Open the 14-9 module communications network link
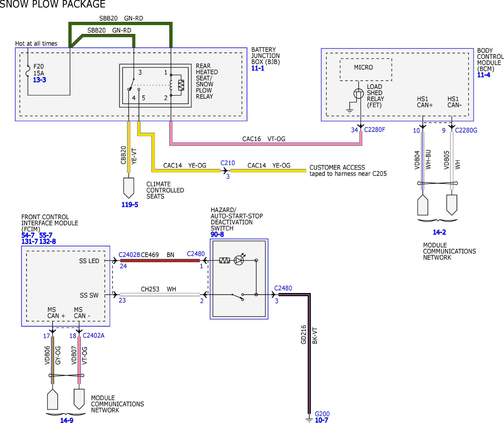 coord(67,420)
